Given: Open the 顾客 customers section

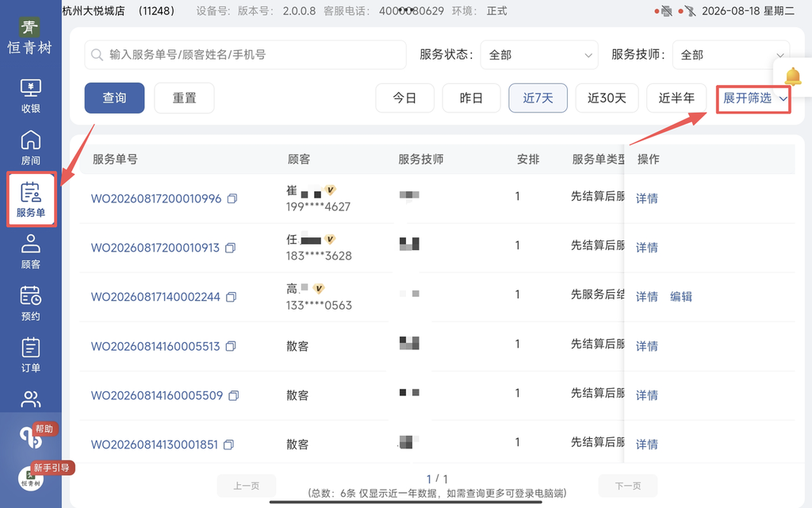Looking at the screenshot, I should click(31, 252).
